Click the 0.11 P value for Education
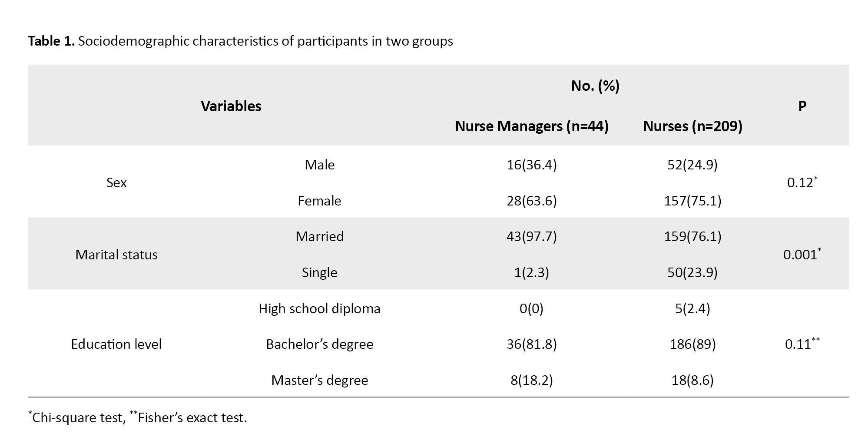Screen dimensions: 868x437 point(798,344)
